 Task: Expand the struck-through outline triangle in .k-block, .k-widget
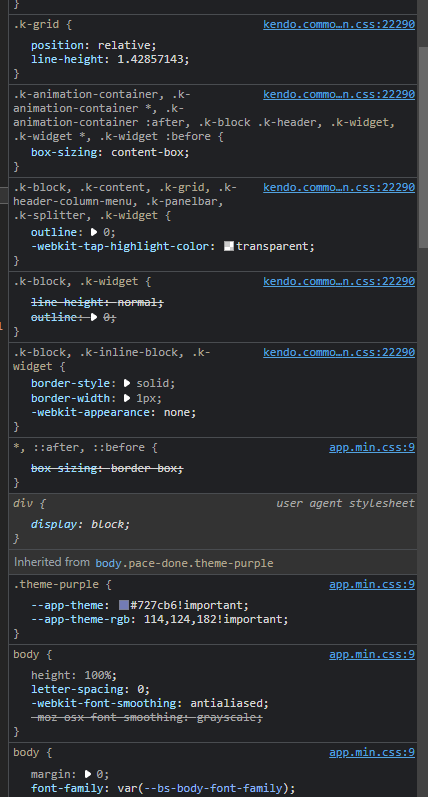(94, 317)
